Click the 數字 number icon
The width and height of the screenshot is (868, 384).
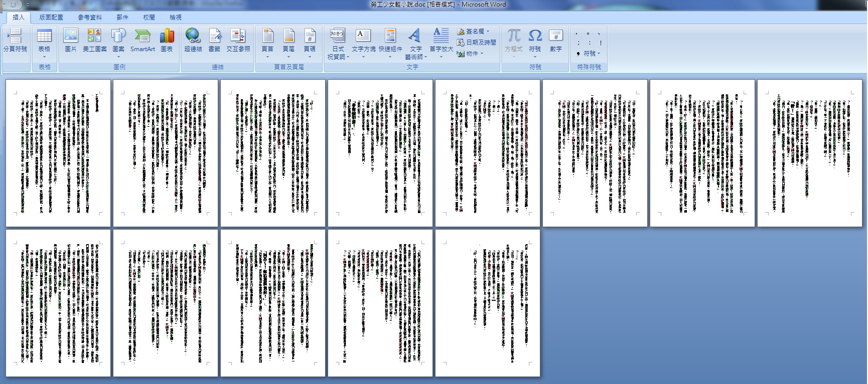click(x=555, y=40)
